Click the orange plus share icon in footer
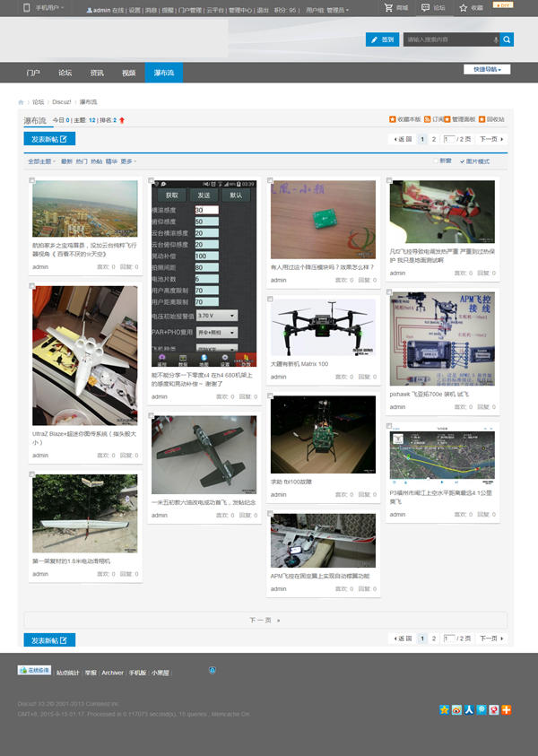 pyautogui.click(x=507, y=709)
